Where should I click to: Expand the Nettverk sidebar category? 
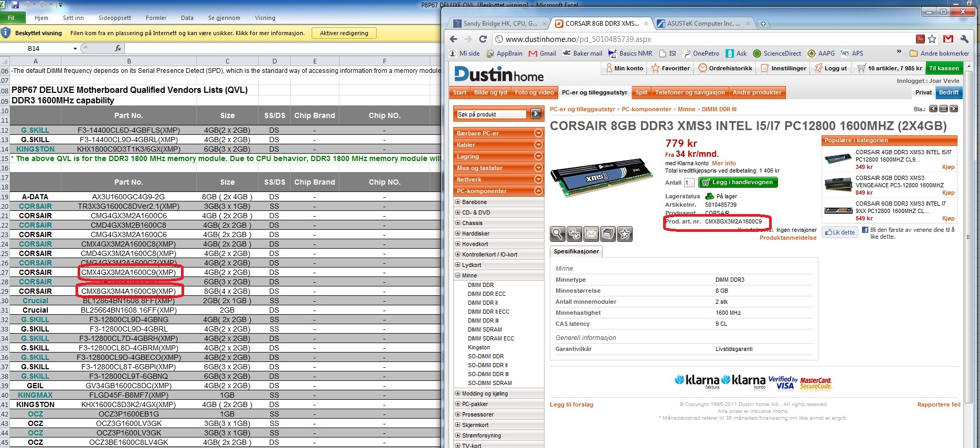538,179
